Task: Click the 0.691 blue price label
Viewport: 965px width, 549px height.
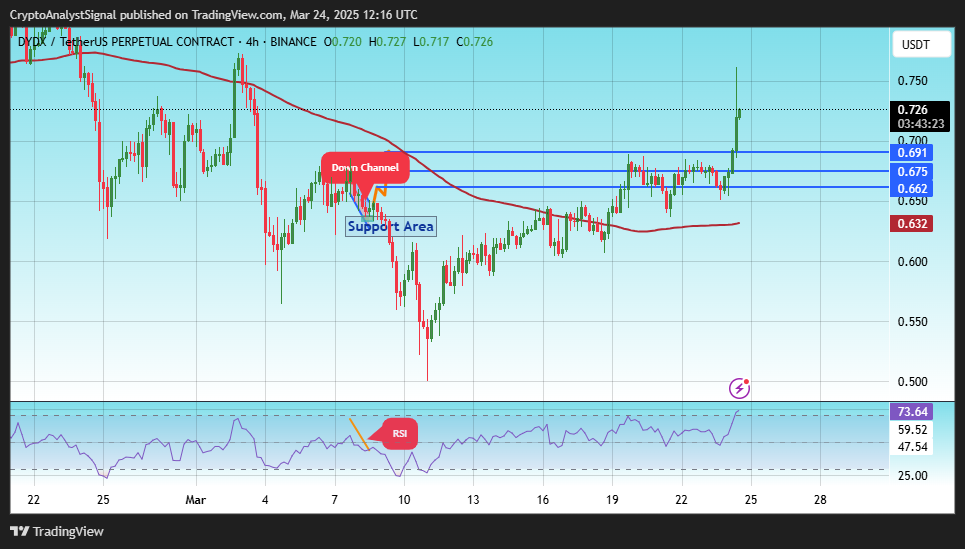Action: pos(911,152)
